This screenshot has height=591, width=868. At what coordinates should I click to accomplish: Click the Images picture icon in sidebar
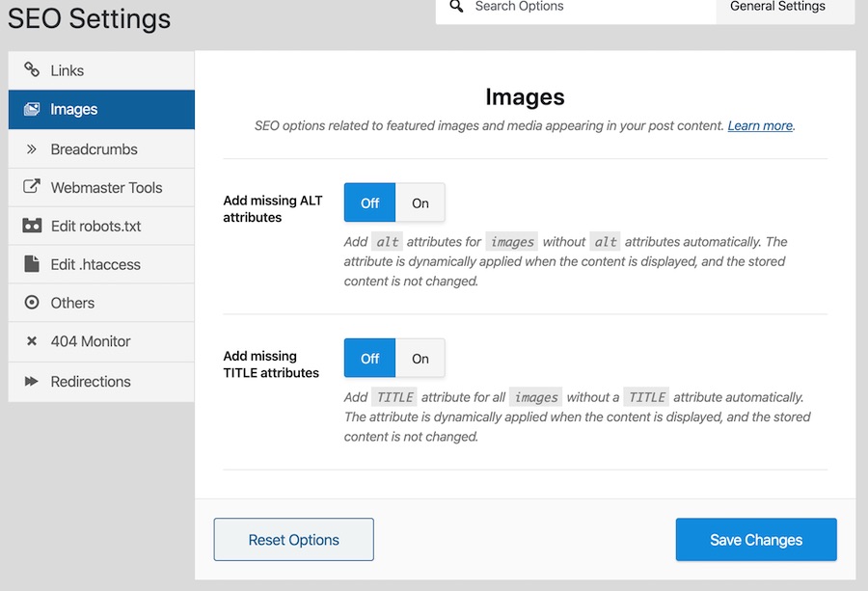click(32, 109)
